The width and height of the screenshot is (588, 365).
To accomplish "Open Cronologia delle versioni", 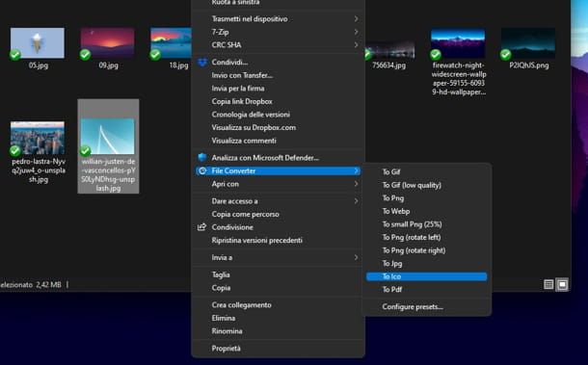I will click(x=278, y=115).
